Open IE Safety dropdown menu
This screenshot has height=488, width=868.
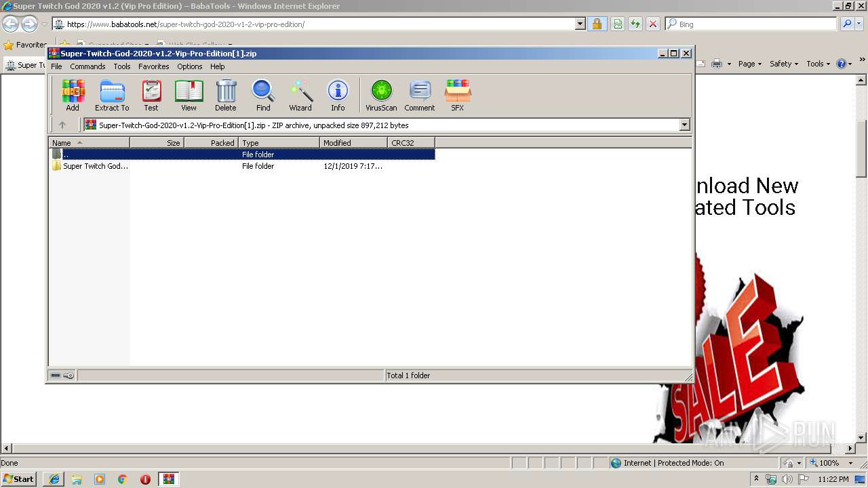(x=784, y=64)
